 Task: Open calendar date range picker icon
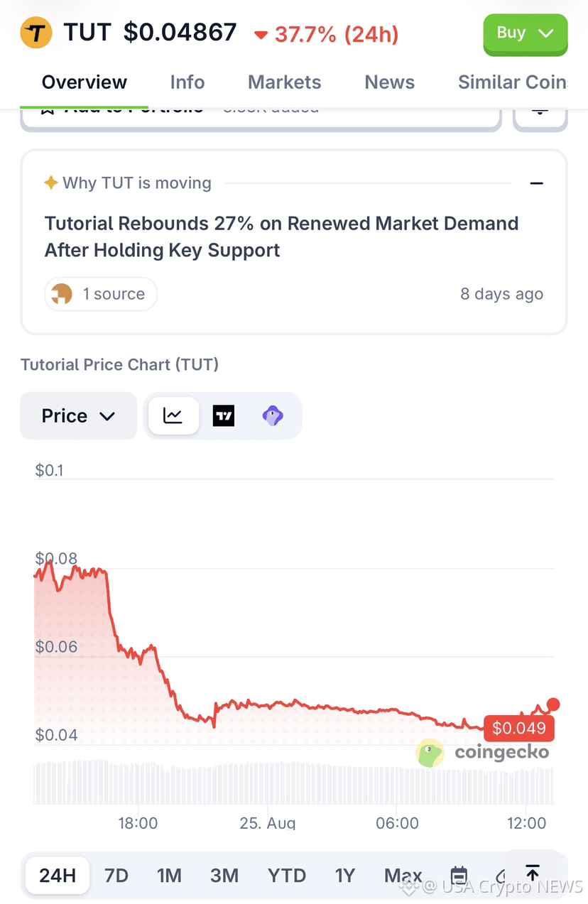459,875
